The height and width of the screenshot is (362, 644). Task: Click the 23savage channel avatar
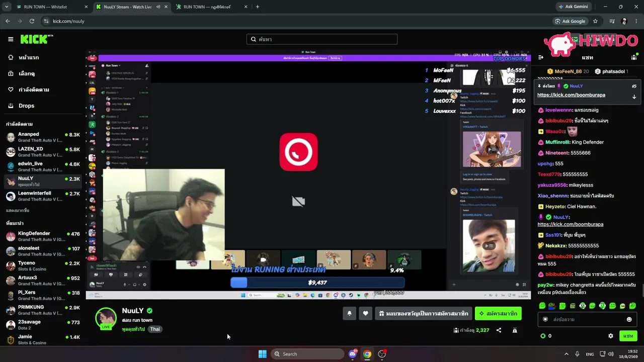10,325
